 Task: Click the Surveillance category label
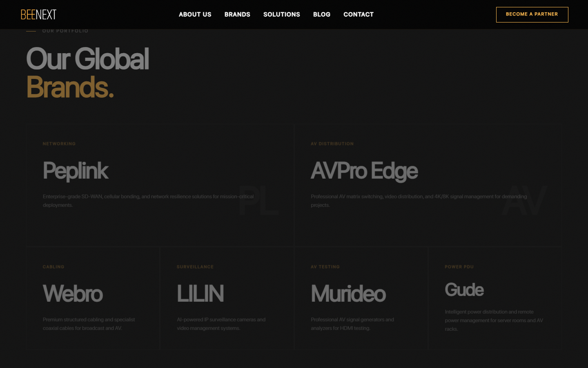[195, 267]
